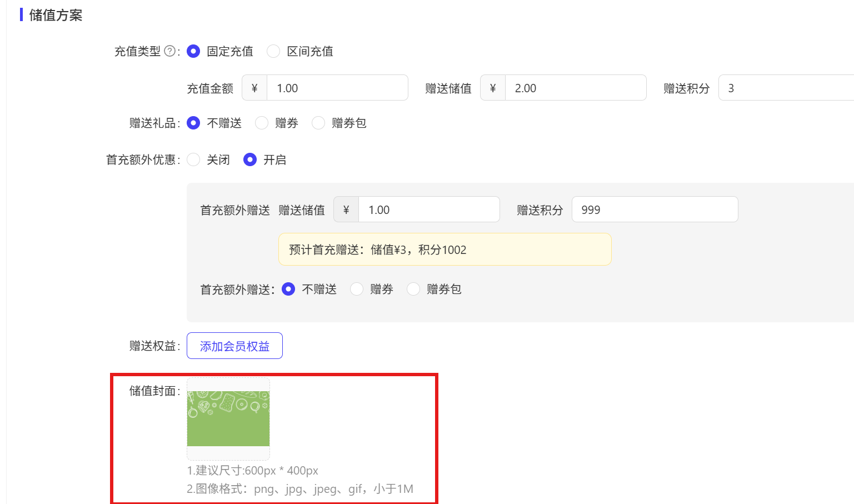Screen dimensions: 854x504
Task: Select the 固定充值 radio option
Action: (193, 51)
